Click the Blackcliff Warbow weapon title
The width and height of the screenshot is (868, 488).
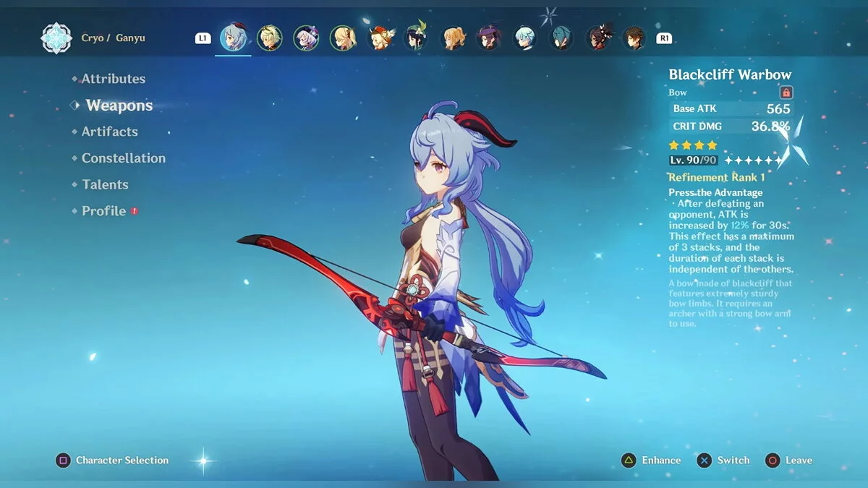(x=730, y=74)
